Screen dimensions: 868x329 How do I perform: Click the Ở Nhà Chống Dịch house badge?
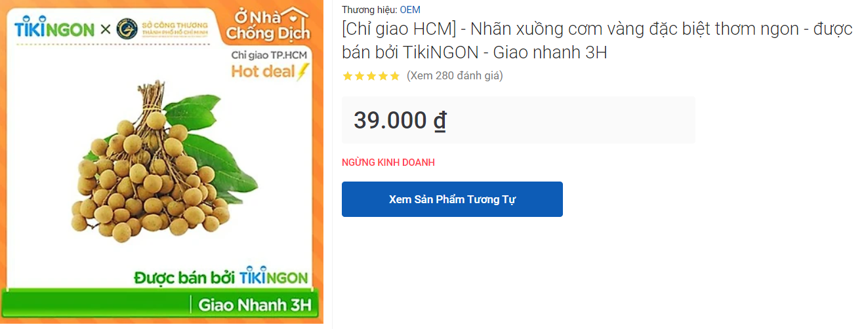point(266,25)
